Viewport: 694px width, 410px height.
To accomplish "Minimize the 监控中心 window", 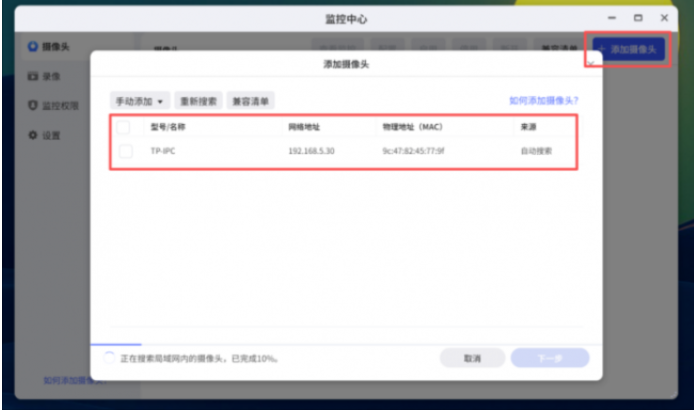I will coord(613,18).
